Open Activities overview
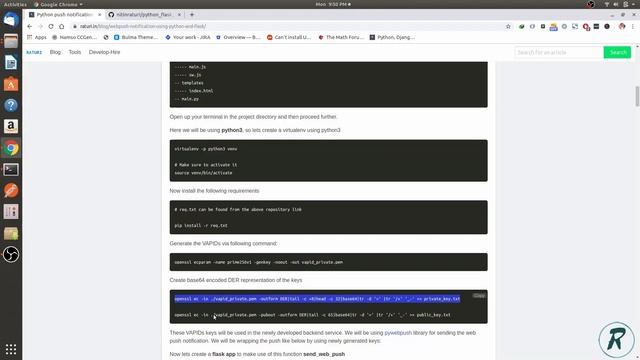 tap(15, 4)
